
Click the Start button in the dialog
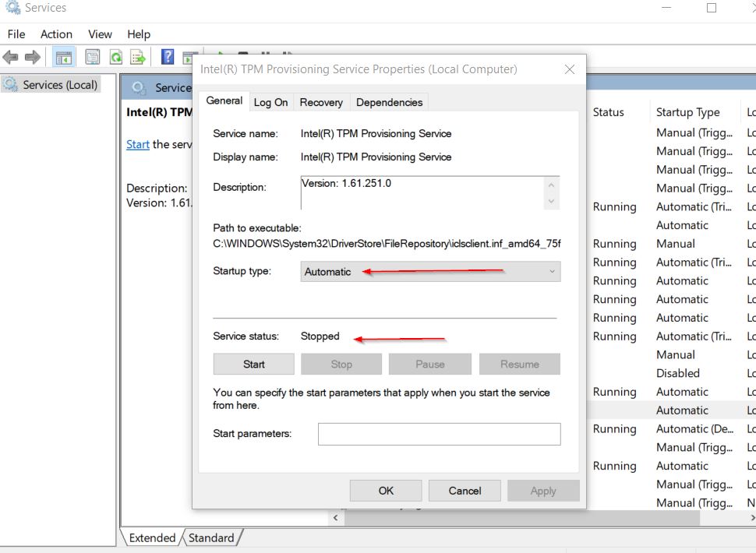[253, 365]
